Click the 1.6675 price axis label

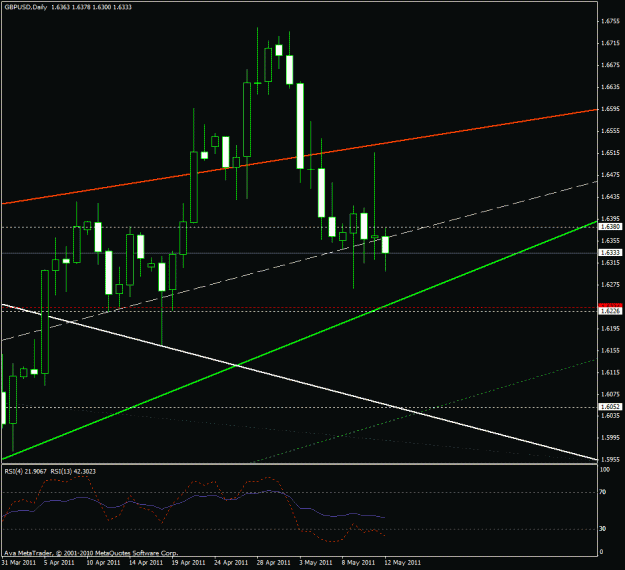tap(611, 65)
